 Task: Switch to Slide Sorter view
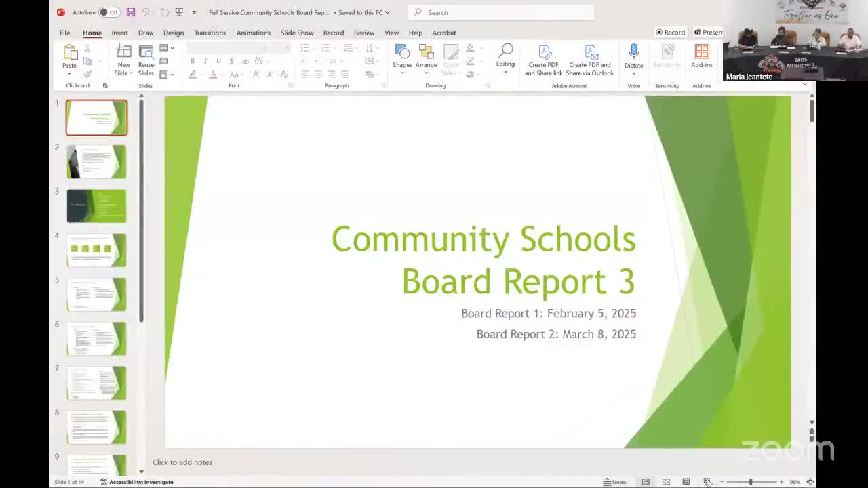(666, 482)
